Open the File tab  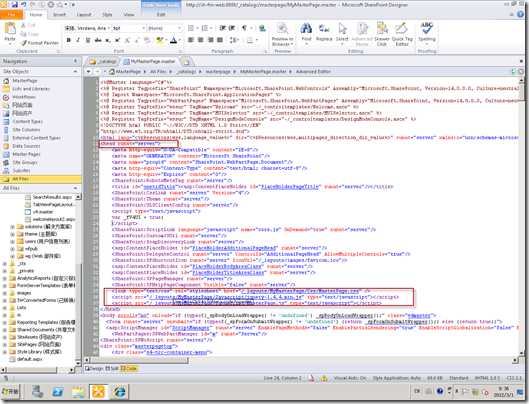[x=12, y=15]
